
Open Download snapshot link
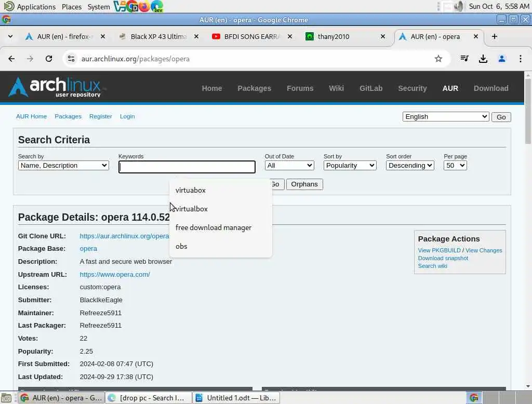pyautogui.click(x=443, y=258)
